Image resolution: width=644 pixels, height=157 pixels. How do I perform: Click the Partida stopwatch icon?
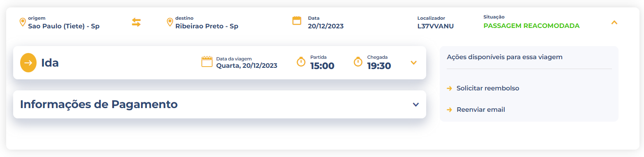(x=301, y=62)
